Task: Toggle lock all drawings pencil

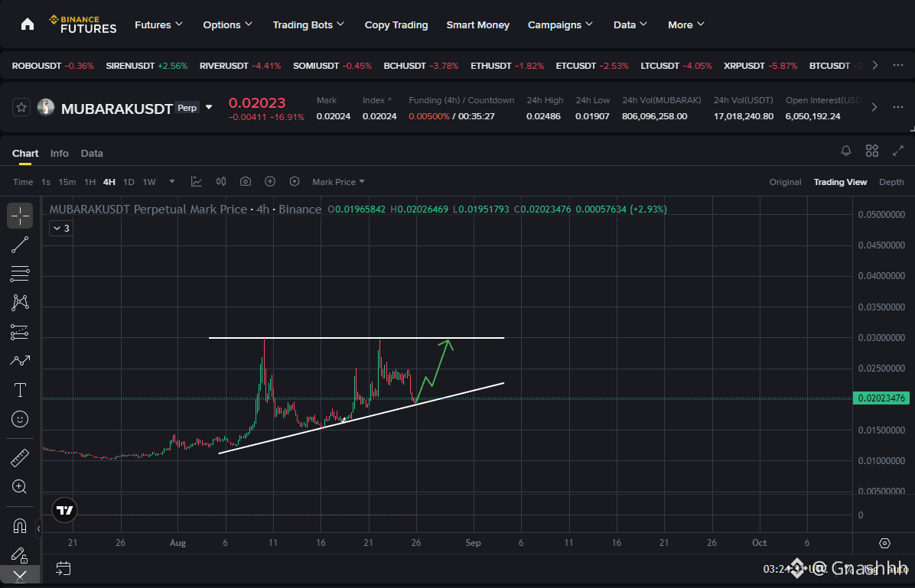Action: pyautogui.click(x=20, y=555)
